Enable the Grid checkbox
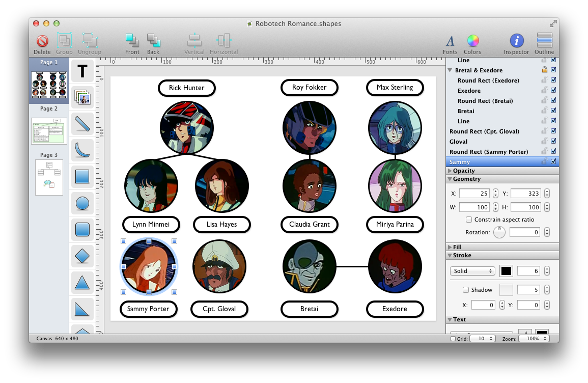The width and height of the screenshot is (588, 383). click(453, 339)
